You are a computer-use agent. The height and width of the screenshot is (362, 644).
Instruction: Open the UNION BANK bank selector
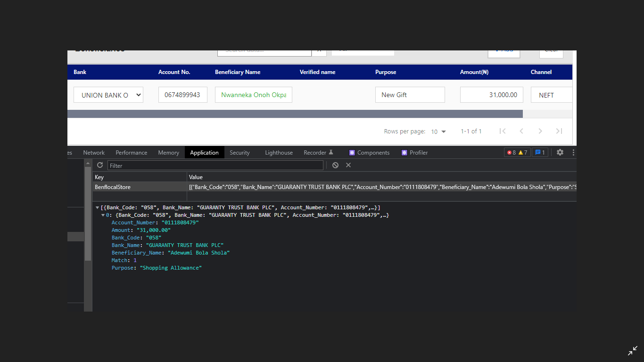click(x=108, y=95)
